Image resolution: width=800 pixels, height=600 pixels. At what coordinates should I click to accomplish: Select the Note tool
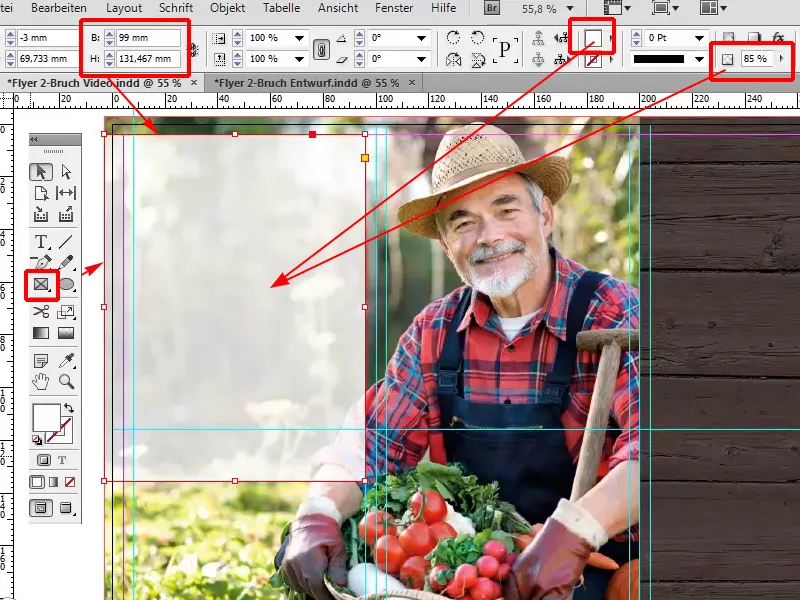41,360
